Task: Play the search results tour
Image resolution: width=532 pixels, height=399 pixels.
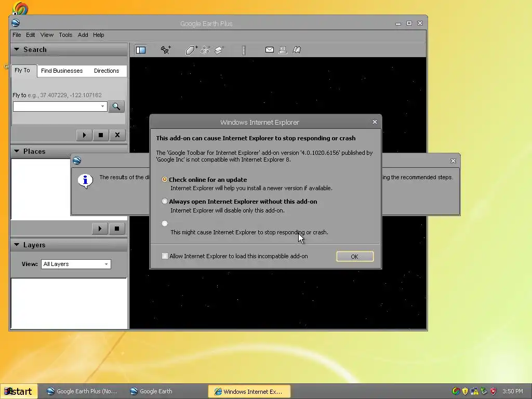Action: tap(84, 135)
